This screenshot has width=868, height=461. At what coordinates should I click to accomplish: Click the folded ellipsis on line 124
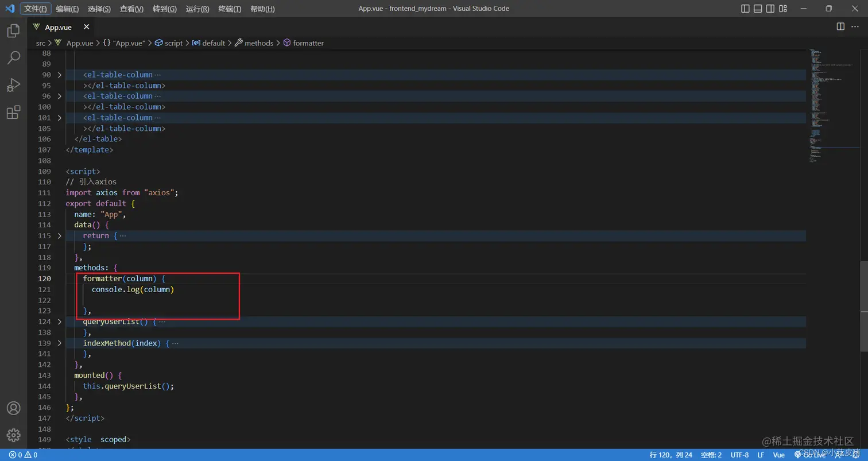(162, 321)
